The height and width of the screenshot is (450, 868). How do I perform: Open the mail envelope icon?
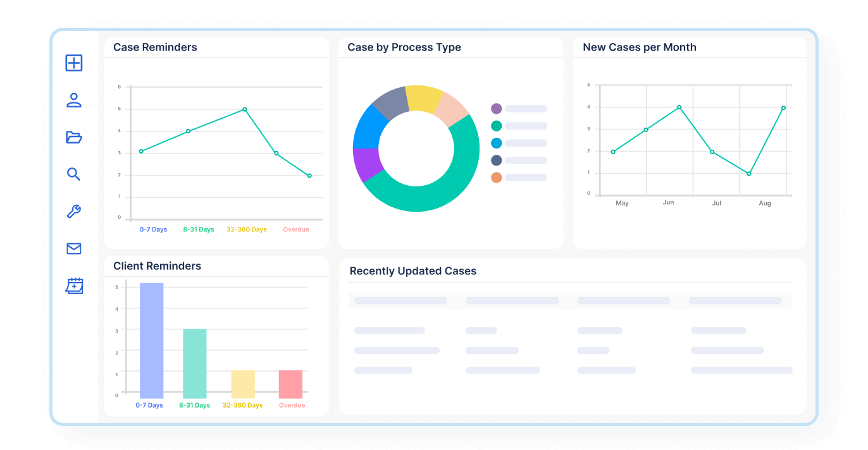click(x=74, y=249)
